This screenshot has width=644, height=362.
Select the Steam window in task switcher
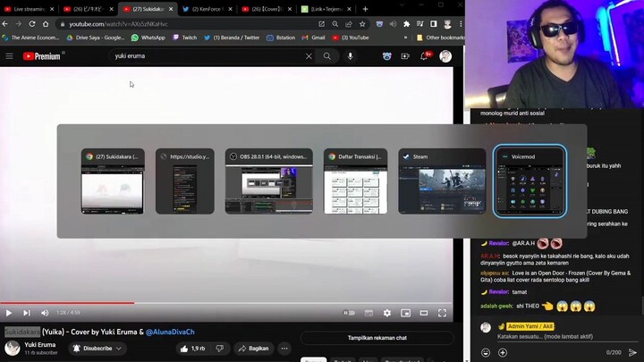pyautogui.click(x=442, y=182)
